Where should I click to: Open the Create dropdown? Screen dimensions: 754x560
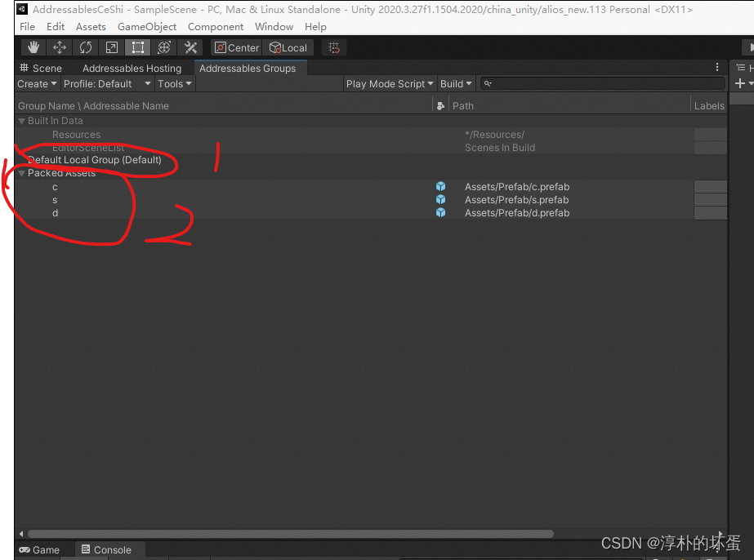pyautogui.click(x=37, y=83)
